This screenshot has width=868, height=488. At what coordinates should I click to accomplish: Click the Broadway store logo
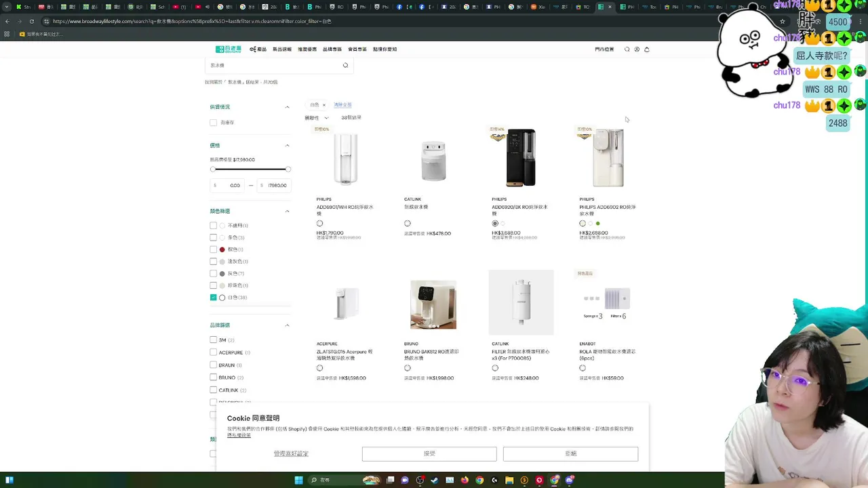click(x=228, y=49)
